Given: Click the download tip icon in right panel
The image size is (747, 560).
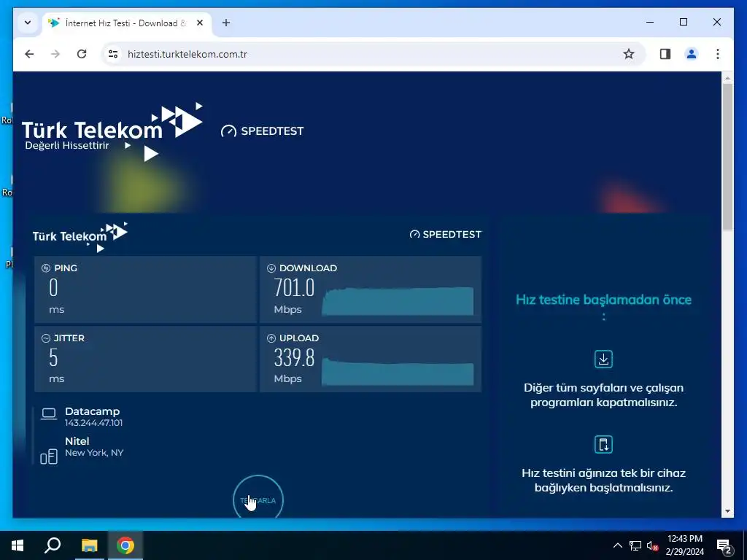Looking at the screenshot, I should click(603, 359).
